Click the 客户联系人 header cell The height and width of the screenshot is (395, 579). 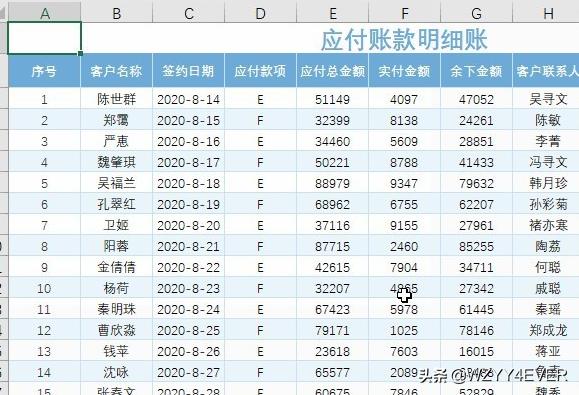click(546, 71)
